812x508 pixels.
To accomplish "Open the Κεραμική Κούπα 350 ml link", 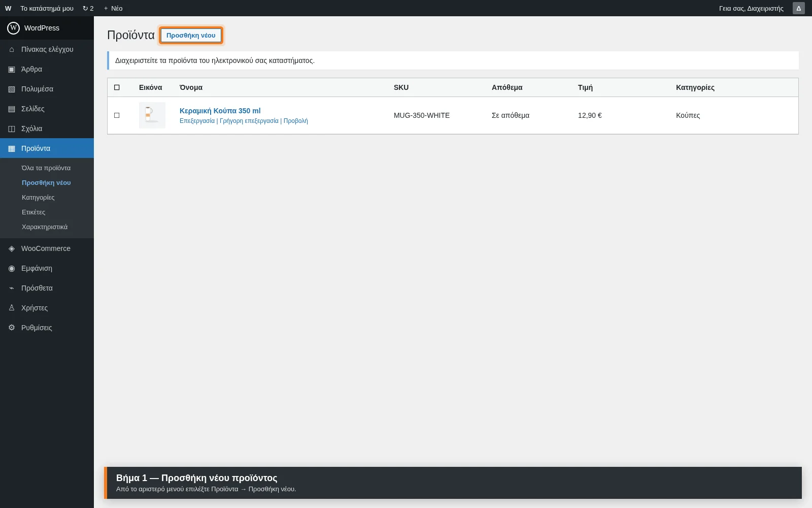I will [220, 111].
